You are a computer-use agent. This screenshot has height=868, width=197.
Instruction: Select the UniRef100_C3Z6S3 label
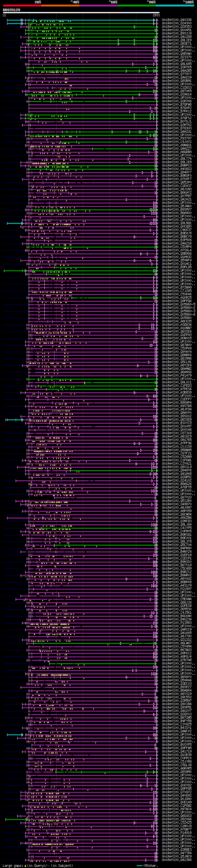177,88
